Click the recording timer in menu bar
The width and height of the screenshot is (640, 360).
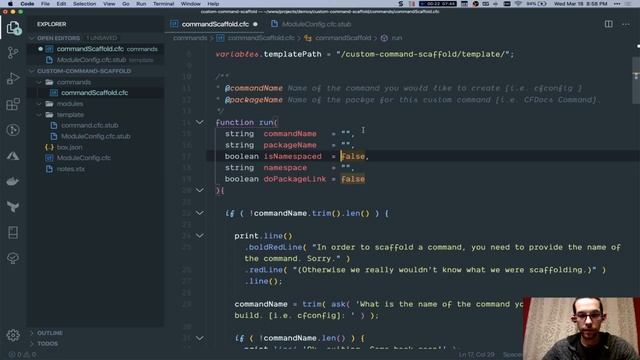pos(438,4)
